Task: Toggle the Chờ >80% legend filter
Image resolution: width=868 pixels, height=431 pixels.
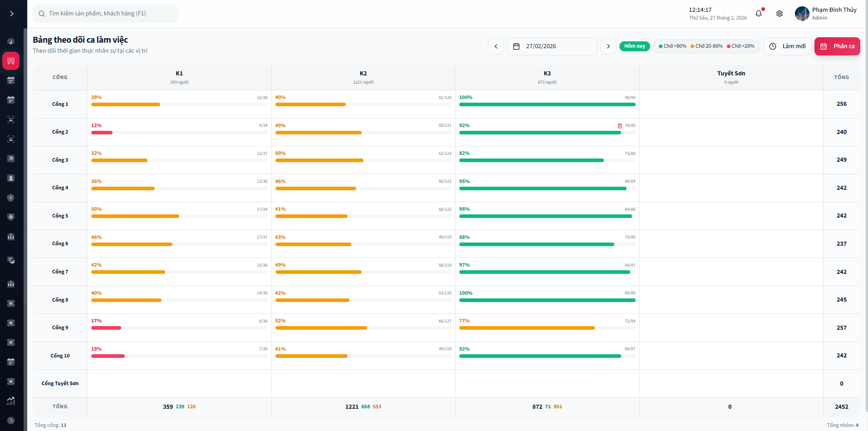Action: [672, 46]
